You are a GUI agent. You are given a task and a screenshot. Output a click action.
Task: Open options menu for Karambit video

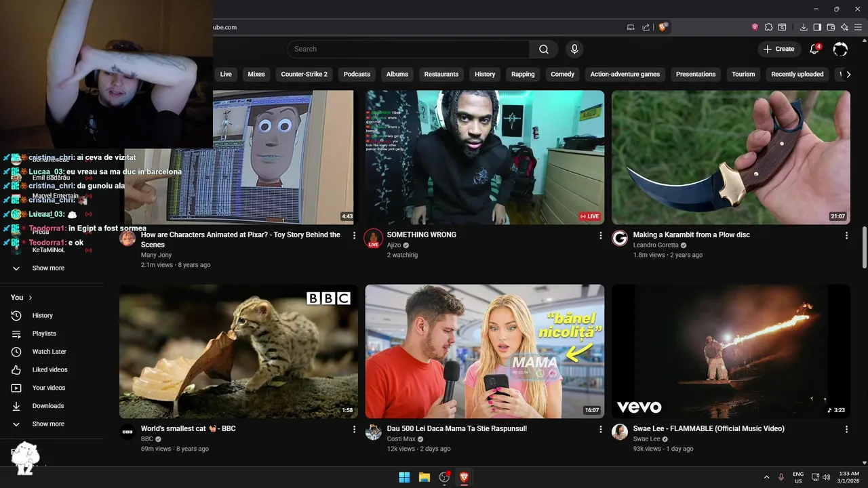coord(846,235)
